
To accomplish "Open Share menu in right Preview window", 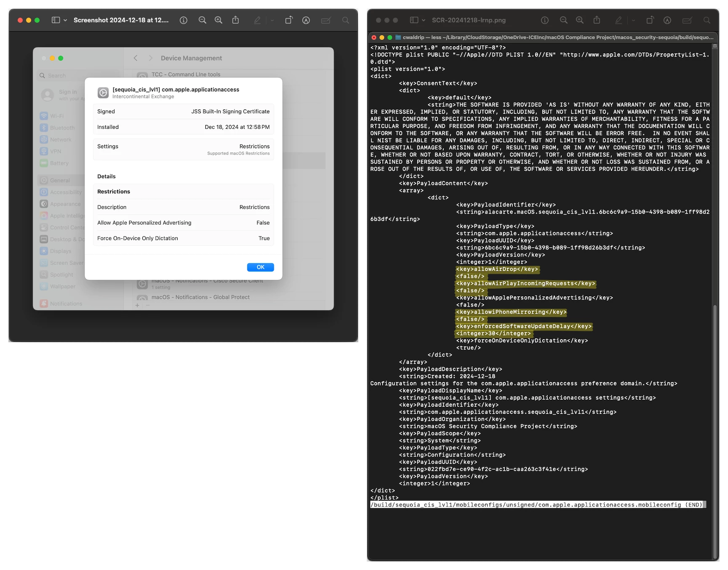I will pos(597,20).
